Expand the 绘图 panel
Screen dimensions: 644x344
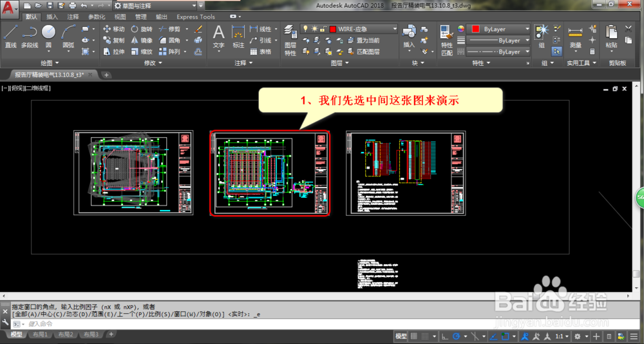click(x=50, y=63)
